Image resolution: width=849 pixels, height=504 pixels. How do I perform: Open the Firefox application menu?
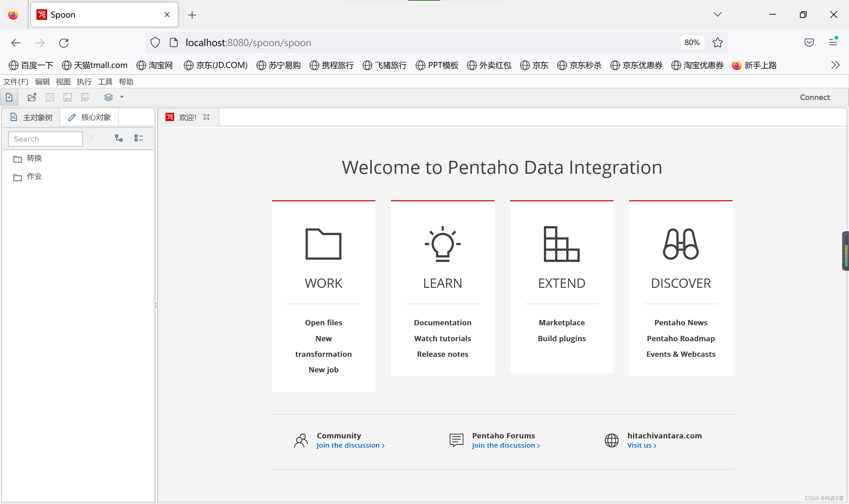pyautogui.click(x=833, y=42)
